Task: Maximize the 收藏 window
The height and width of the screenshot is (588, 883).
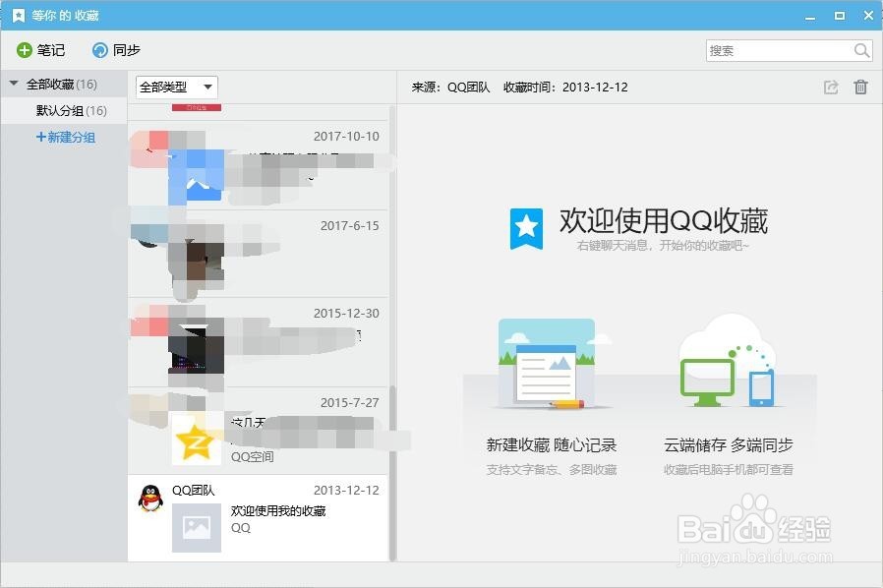Action: [x=840, y=16]
